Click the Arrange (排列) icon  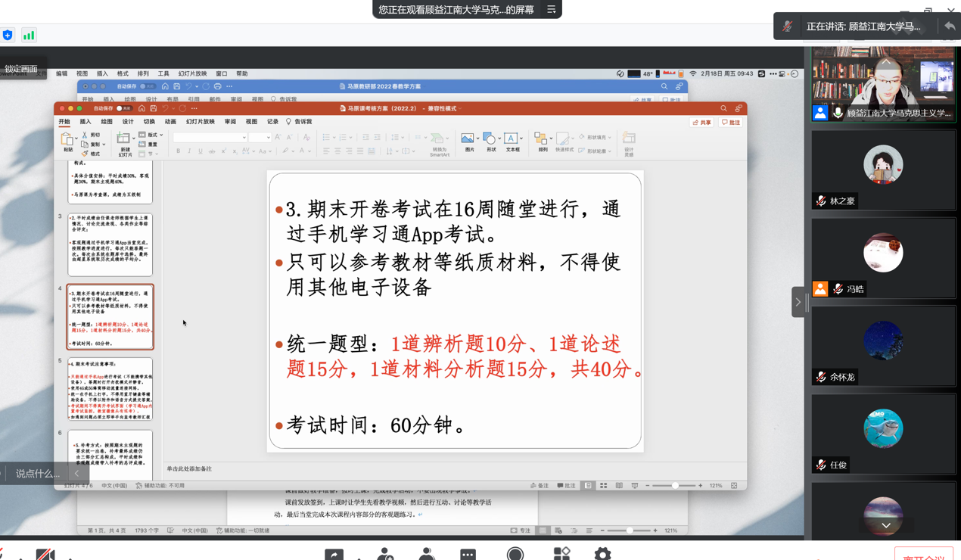click(542, 139)
